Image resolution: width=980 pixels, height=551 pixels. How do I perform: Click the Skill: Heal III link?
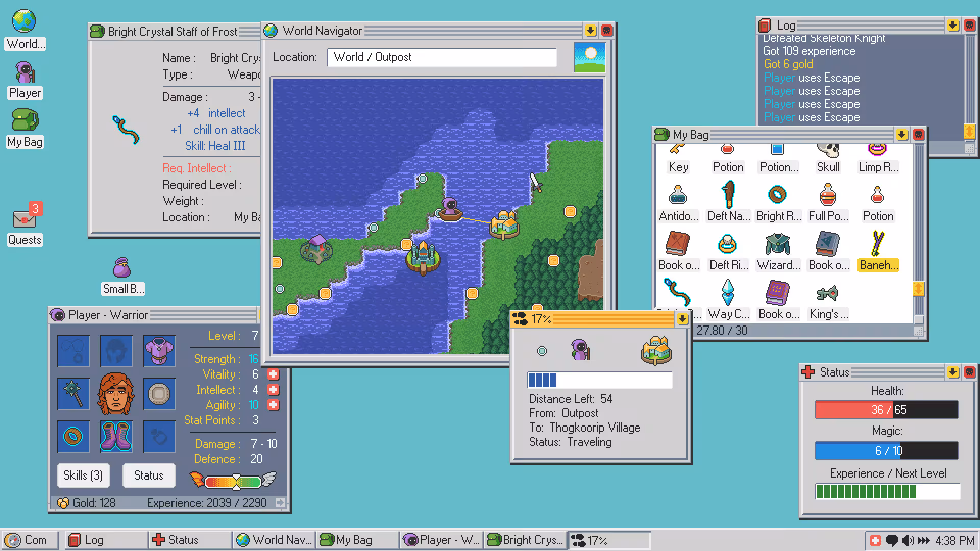tap(215, 146)
